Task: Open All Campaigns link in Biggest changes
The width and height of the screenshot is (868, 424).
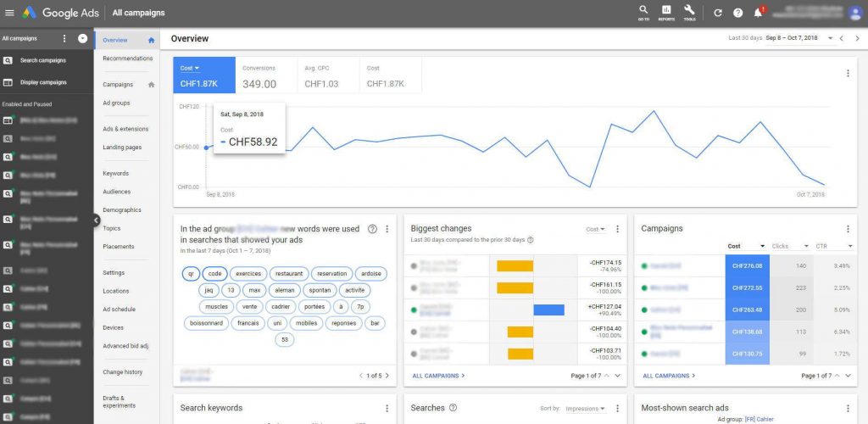Action: point(438,376)
